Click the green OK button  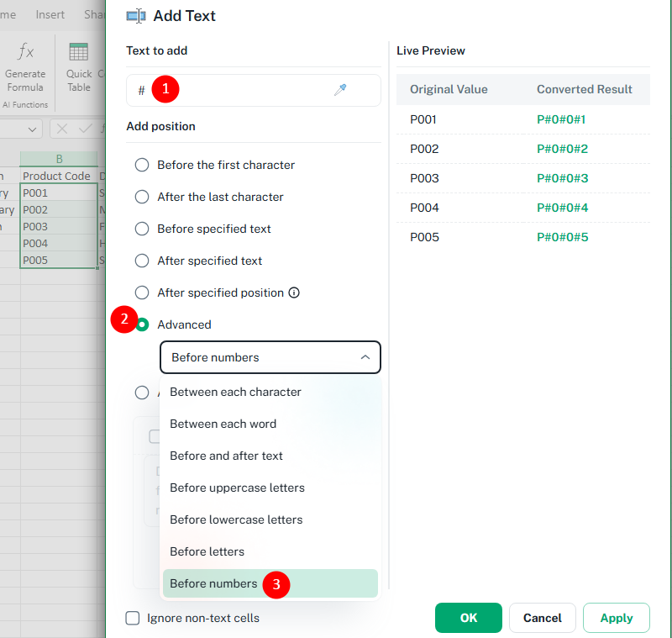click(x=469, y=618)
